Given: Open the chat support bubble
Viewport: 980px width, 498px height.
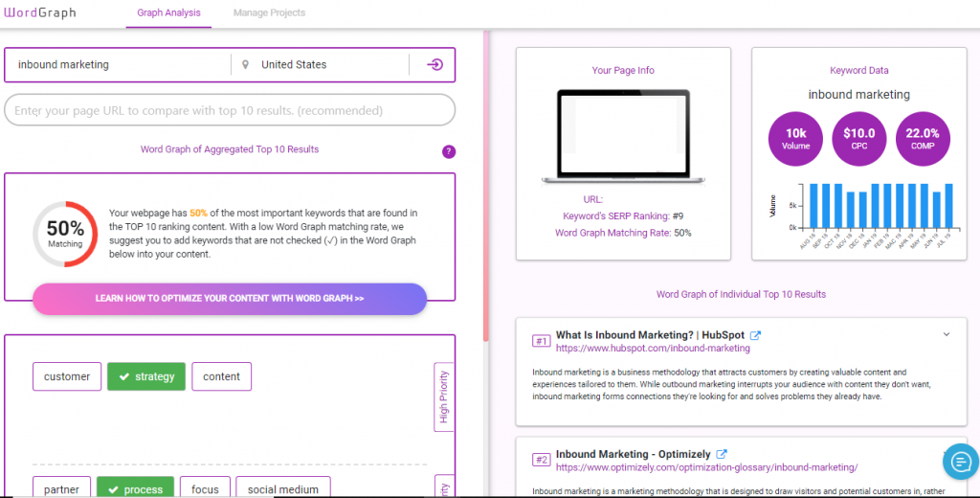Looking at the screenshot, I should point(960,462).
